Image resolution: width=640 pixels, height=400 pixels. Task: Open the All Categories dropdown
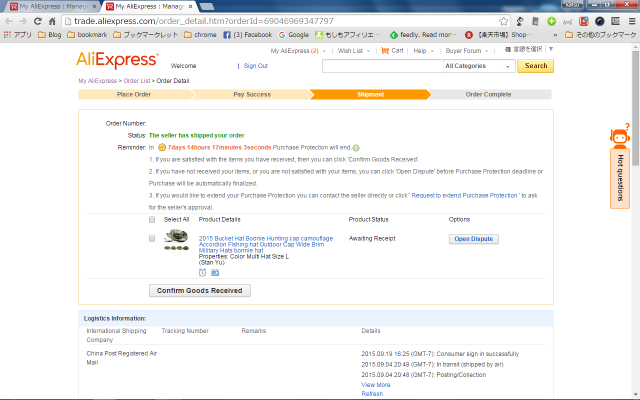click(478, 66)
